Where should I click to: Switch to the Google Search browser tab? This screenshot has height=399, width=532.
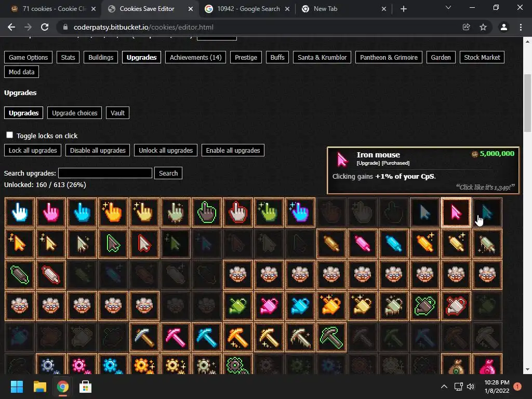(x=248, y=9)
